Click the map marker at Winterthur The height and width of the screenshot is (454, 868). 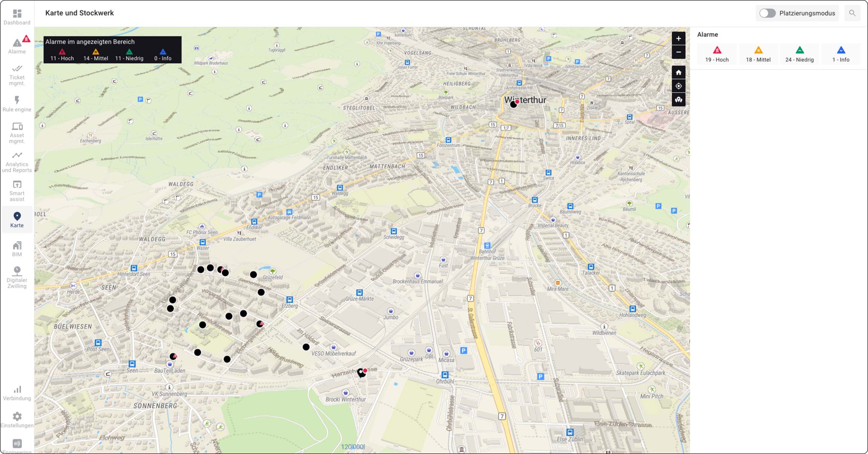point(513,104)
